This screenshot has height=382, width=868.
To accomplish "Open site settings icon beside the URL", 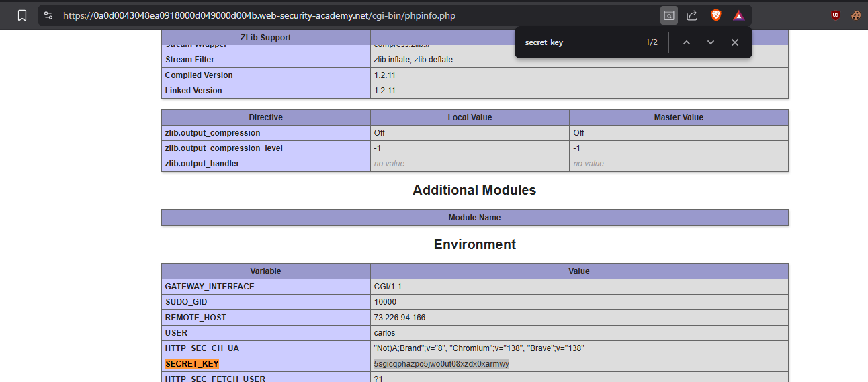I will [x=48, y=15].
